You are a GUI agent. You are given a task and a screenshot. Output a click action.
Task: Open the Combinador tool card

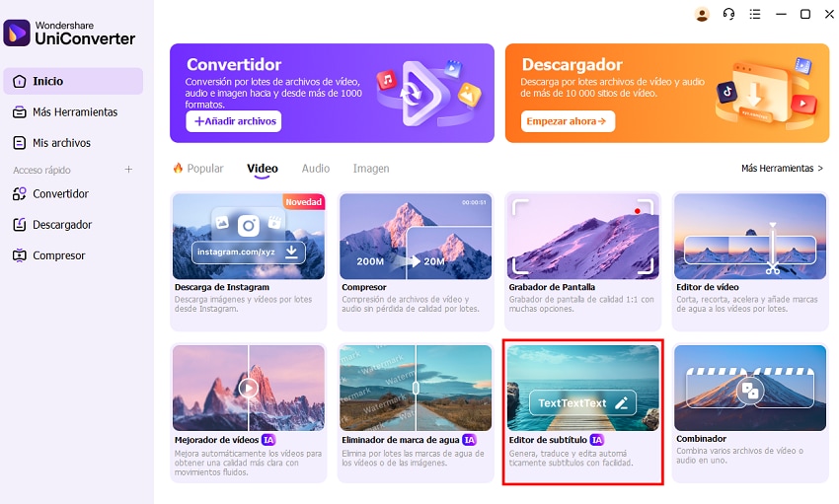point(750,413)
